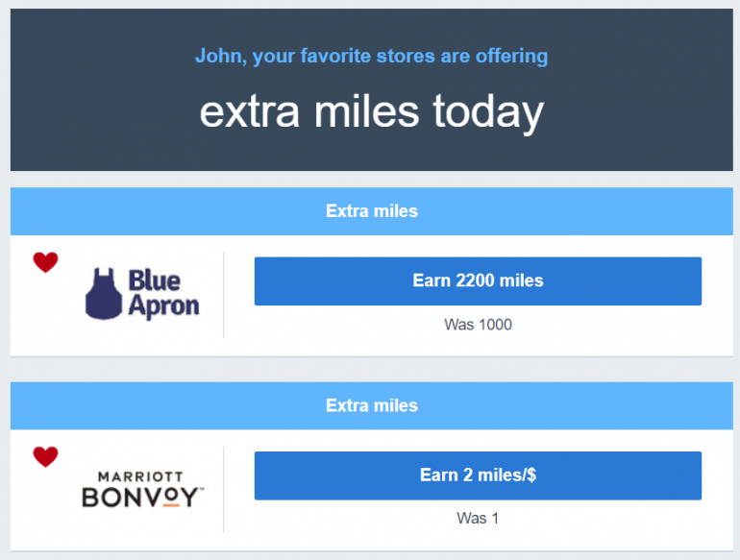
Task: Select the Extra miles banner above Marriott Bonvoy
Action: (371, 405)
